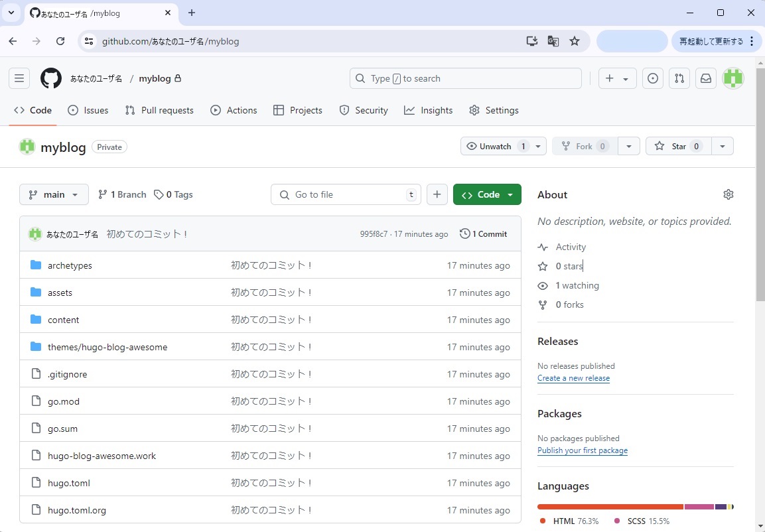
Task: Switch to the Code tab
Action: click(x=33, y=110)
